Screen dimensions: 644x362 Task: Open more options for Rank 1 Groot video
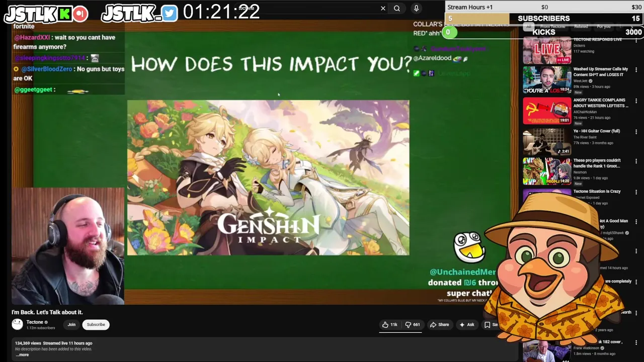pyautogui.click(x=636, y=161)
